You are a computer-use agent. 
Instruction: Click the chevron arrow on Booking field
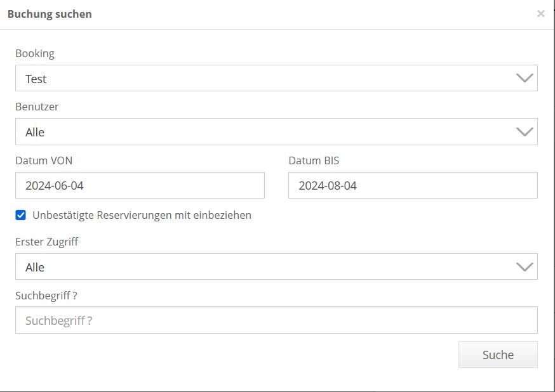(x=525, y=79)
